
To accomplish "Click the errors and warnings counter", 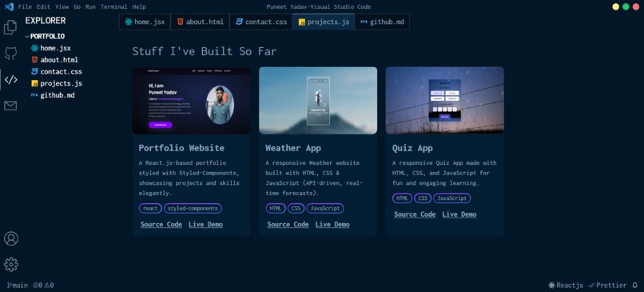I will coord(43,285).
